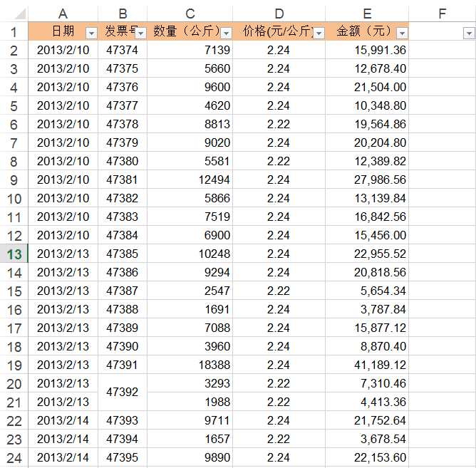Select invoice cell 47393

pyautogui.click(x=123, y=420)
